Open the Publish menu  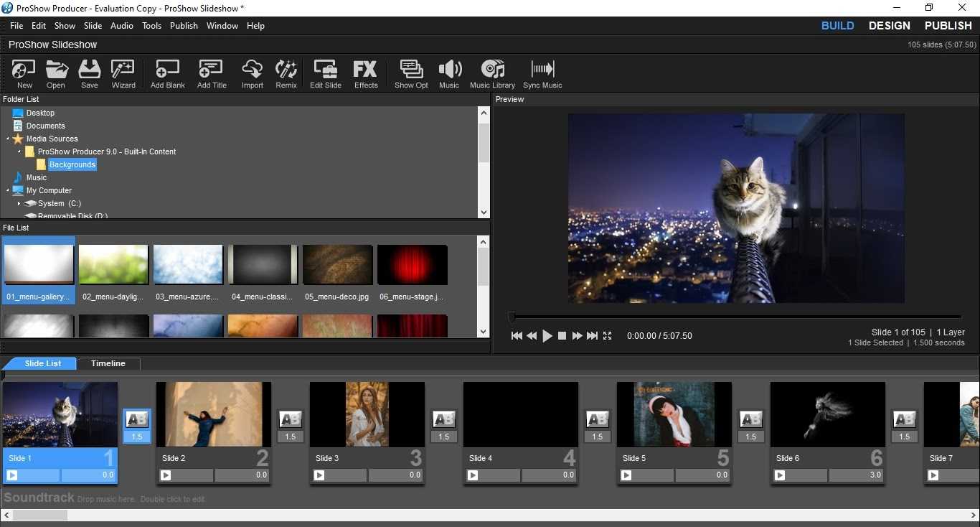[x=184, y=26]
